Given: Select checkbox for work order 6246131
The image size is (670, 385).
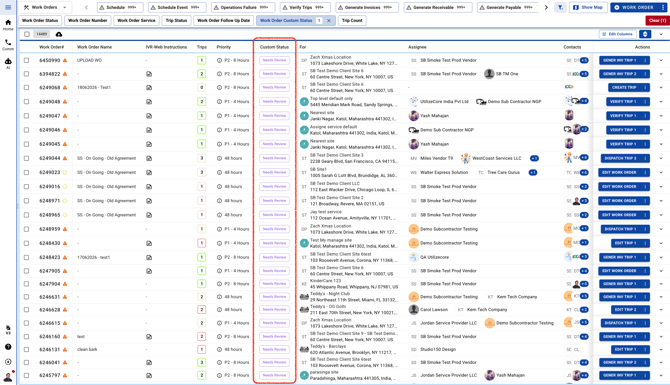Looking at the screenshot, I should [x=26, y=350].
